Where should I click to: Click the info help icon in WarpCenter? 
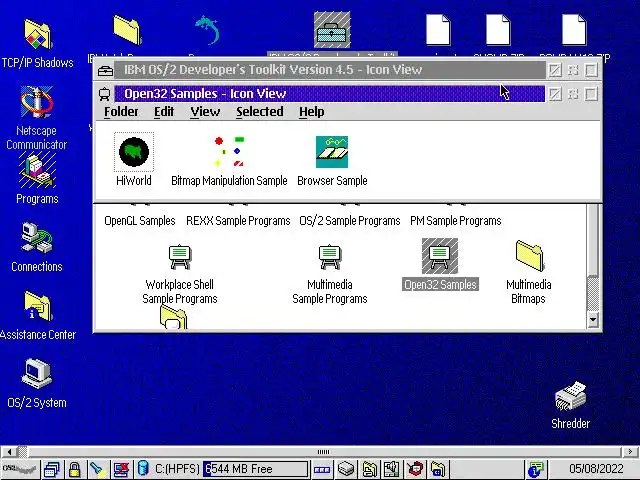536,469
